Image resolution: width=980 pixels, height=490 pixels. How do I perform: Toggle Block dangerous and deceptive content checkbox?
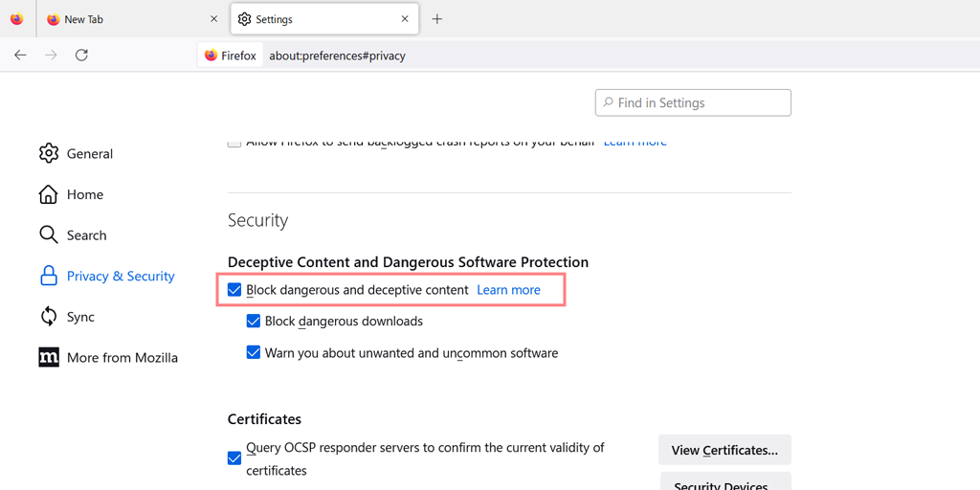pos(234,290)
